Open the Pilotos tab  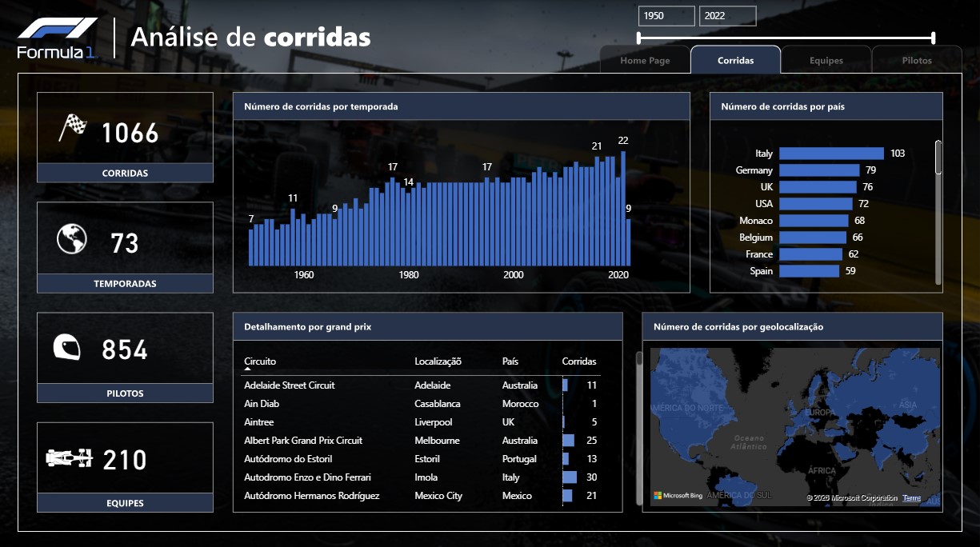[x=917, y=61]
